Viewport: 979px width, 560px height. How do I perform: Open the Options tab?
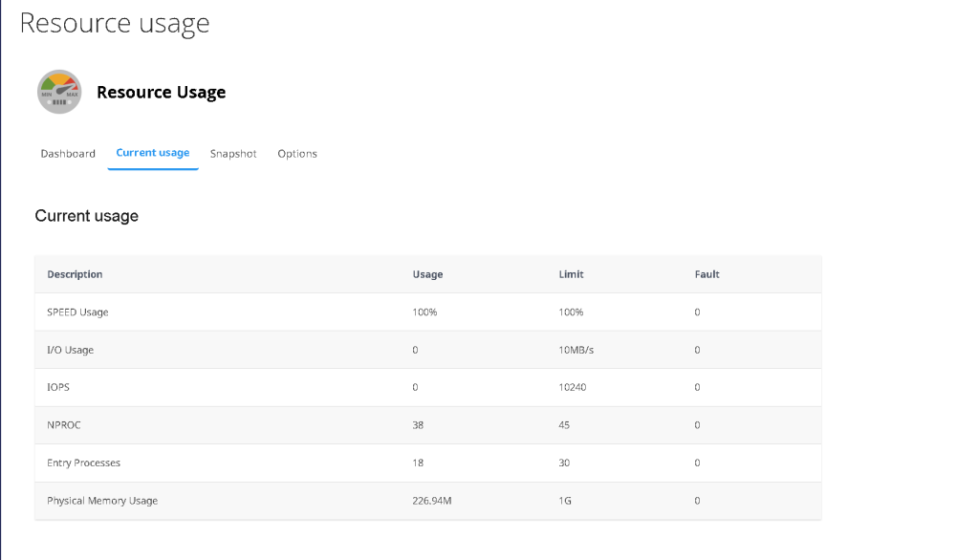point(297,154)
